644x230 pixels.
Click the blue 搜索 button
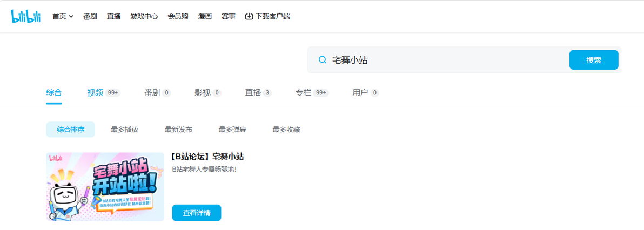click(593, 60)
